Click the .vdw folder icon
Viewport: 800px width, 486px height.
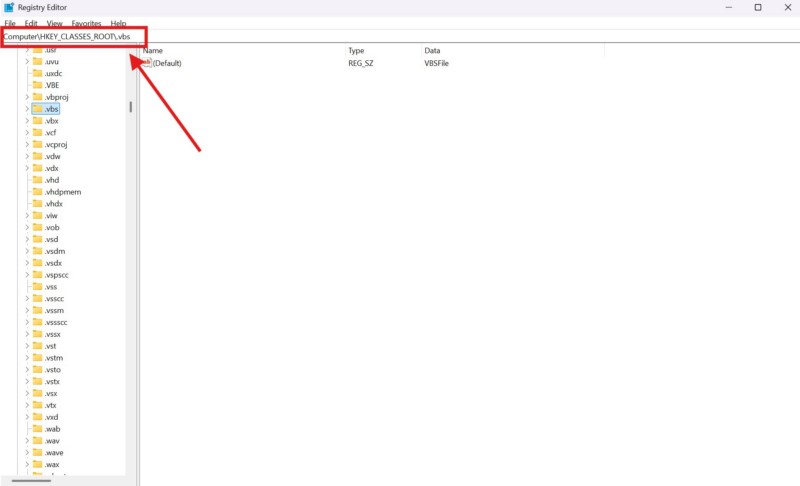[37, 156]
